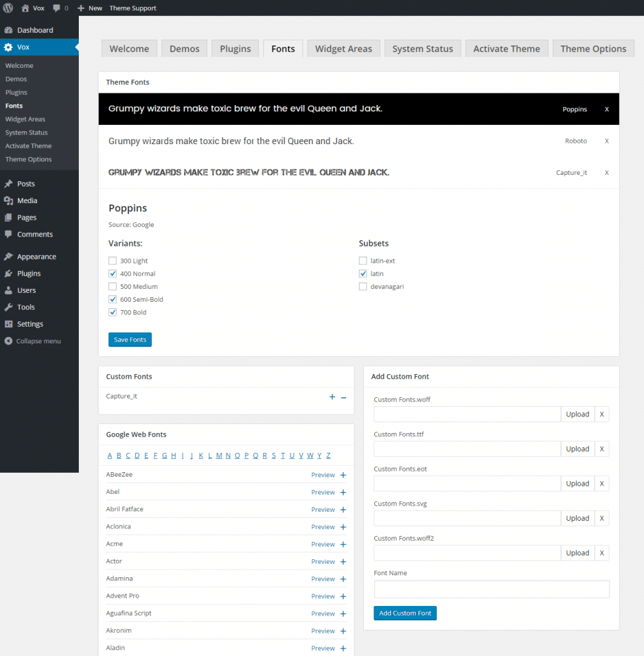Screen dimensions: 644x656
Task: Enable the 300 Light variant checkbox
Action: (113, 261)
